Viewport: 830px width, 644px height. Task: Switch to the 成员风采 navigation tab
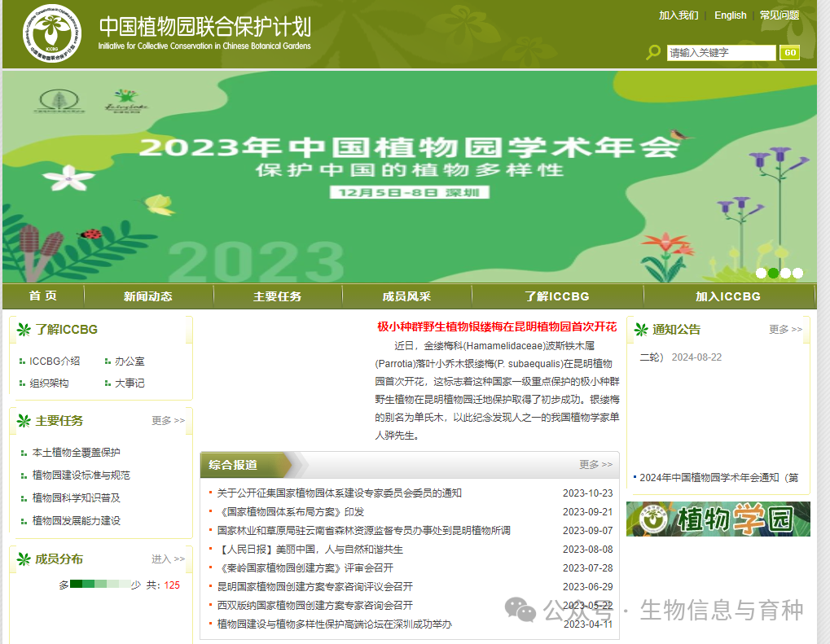[x=406, y=296]
